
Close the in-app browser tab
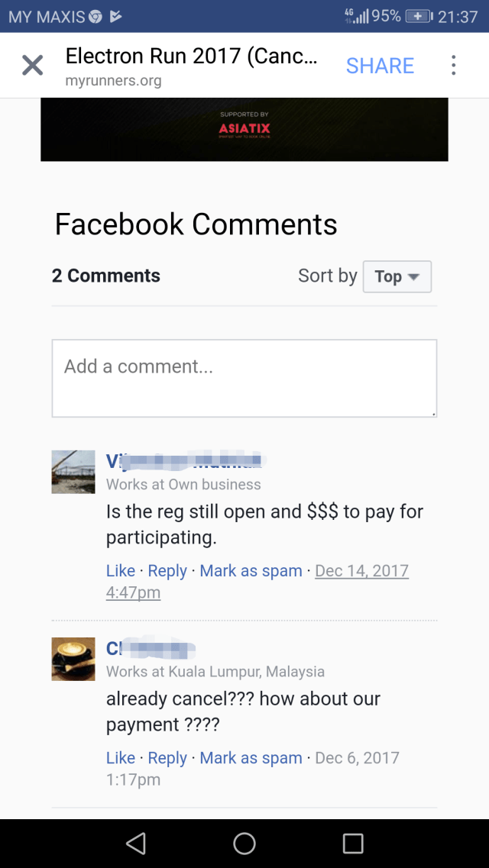(32, 66)
